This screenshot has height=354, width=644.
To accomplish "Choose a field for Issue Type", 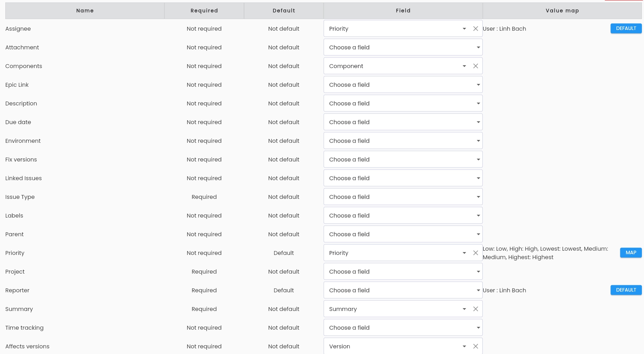I will click(403, 197).
